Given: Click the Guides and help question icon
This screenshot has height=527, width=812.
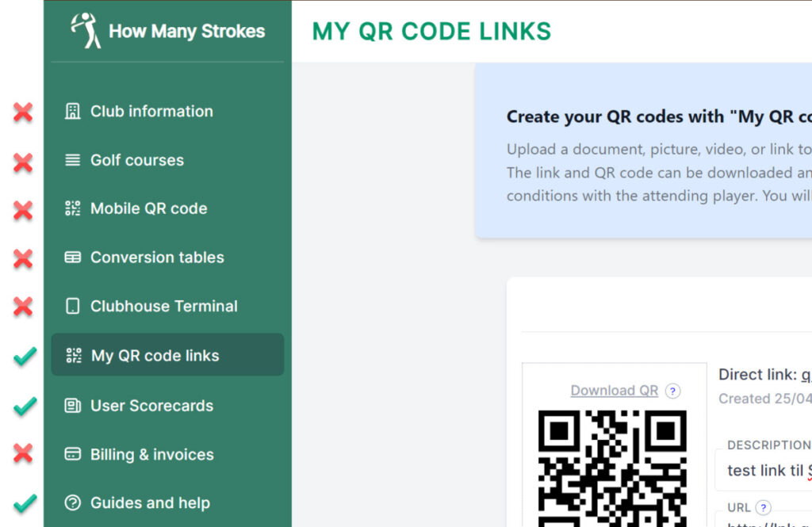Looking at the screenshot, I should (x=72, y=502).
